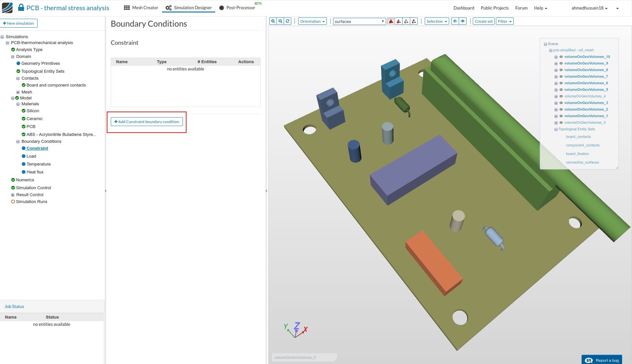Toggle visibility of volumeOnGeoVolumes_10

[x=561, y=57]
